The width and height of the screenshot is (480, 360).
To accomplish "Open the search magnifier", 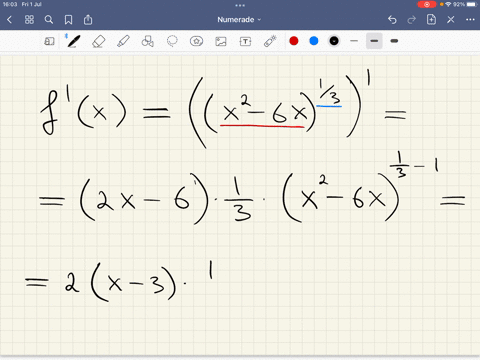I will (x=49, y=20).
